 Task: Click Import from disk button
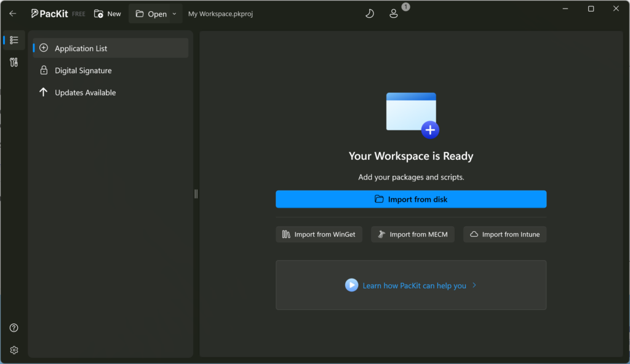411,199
